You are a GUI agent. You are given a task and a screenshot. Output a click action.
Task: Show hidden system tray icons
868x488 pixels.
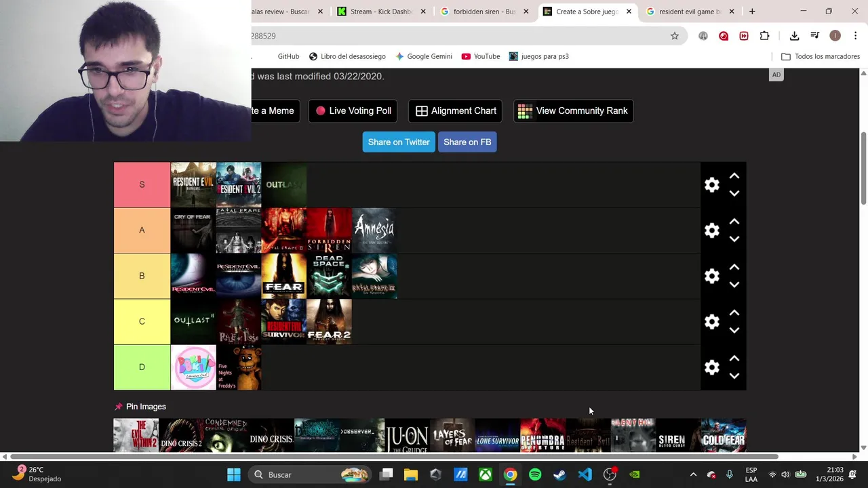coord(693,474)
